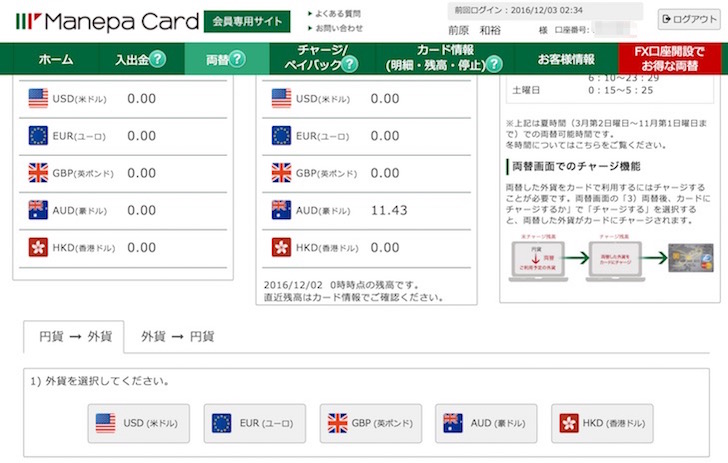Select HKD (香港ドル) currency button
Screen dimensions: 728x463
click(602, 424)
